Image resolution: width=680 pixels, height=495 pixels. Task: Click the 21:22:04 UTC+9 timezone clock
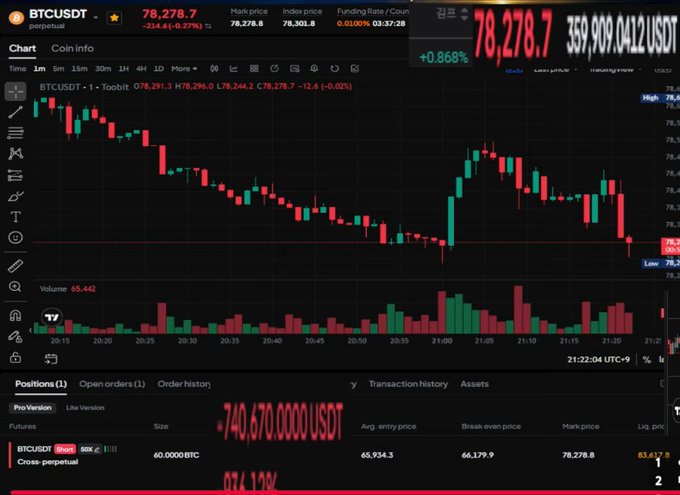tap(598, 360)
